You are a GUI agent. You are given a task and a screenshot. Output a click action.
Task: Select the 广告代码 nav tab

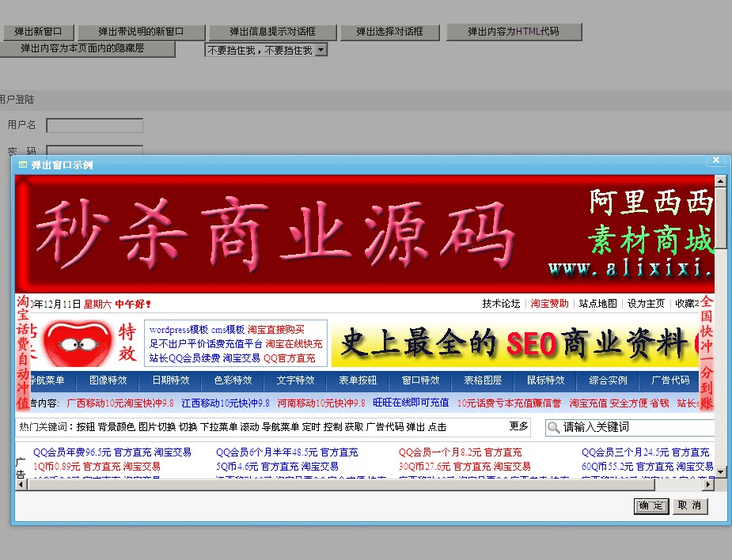tap(670, 380)
